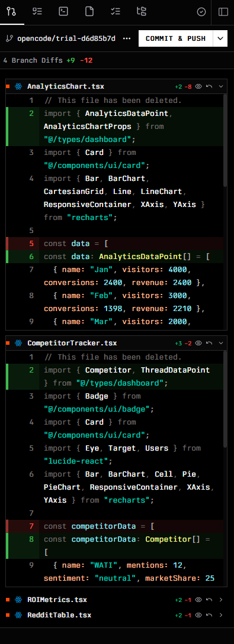234x644 pixels.
Task: Click the 4 Branch Diffs summary
Action: point(48,60)
